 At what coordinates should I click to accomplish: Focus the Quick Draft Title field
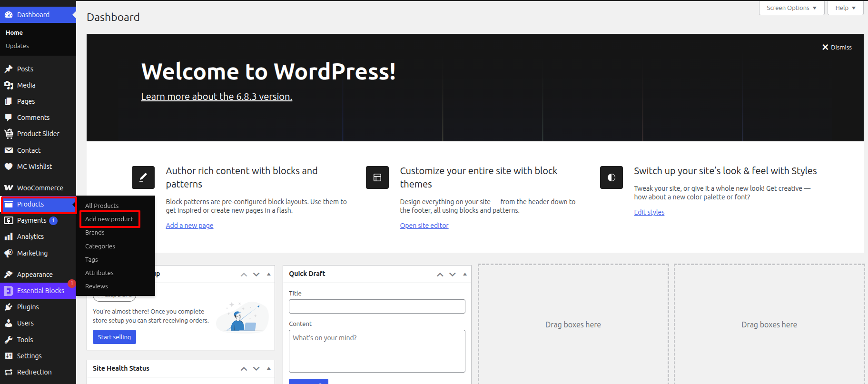pos(377,306)
